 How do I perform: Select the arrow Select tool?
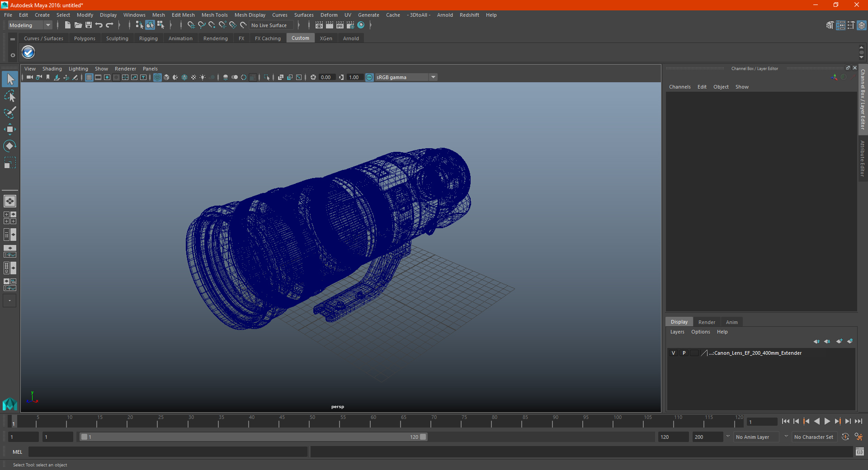click(10, 80)
